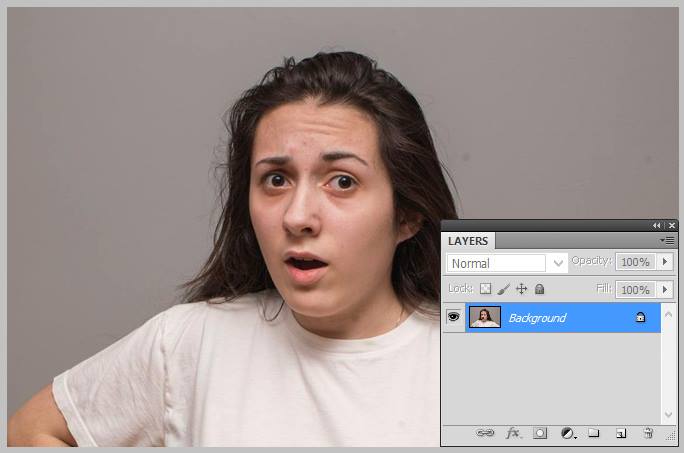Open the Layers panel options menu
684x453 pixels.
point(666,241)
